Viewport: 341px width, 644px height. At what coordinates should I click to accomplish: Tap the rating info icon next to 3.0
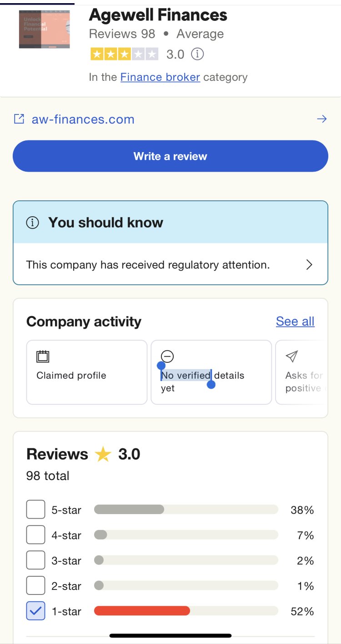point(197,54)
